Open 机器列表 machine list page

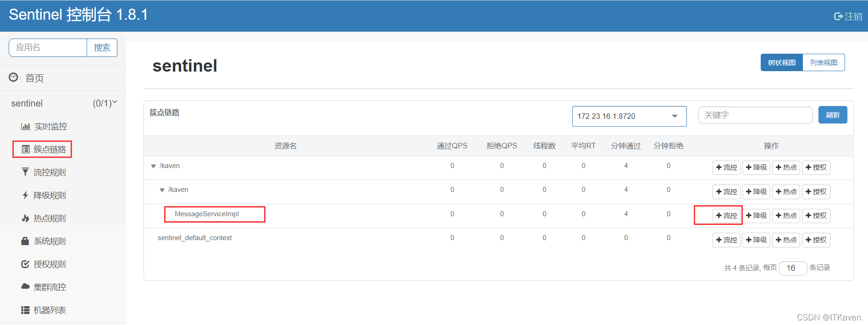pos(50,310)
